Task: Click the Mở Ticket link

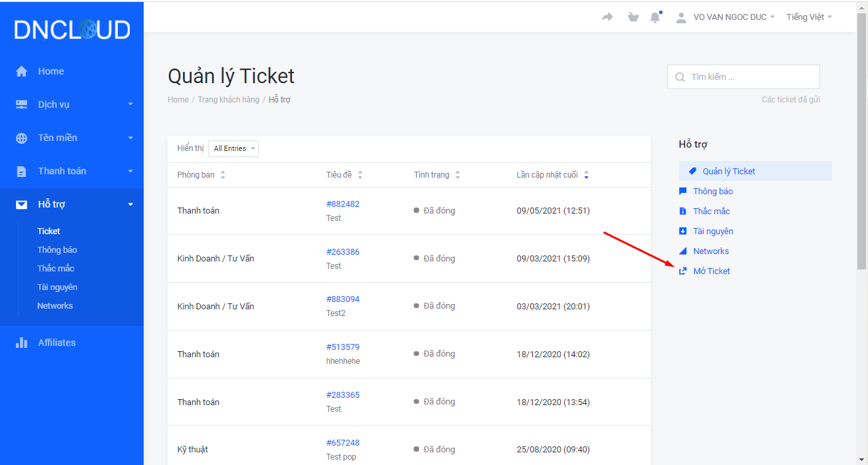Action: click(x=711, y=271)
